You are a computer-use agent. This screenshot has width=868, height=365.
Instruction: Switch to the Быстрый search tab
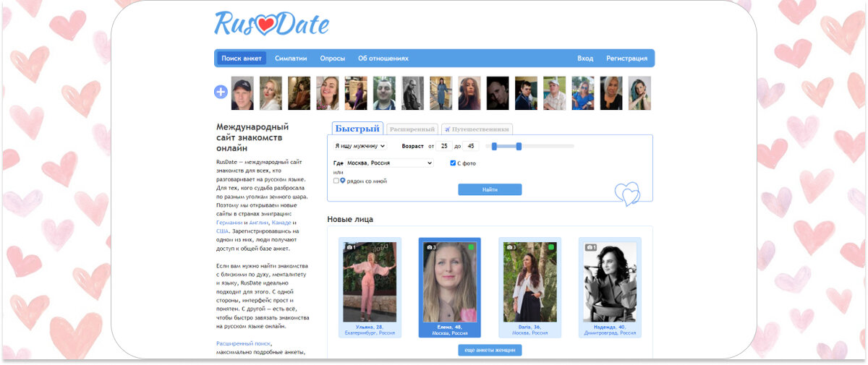coord(357,129)
